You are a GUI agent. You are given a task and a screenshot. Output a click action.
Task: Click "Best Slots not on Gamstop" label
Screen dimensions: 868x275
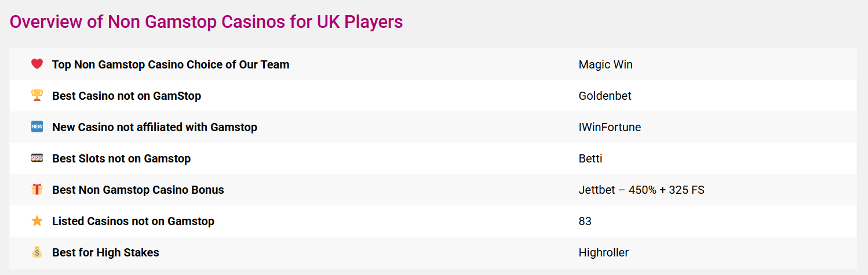pyautogui.click(x=121, y=158)
